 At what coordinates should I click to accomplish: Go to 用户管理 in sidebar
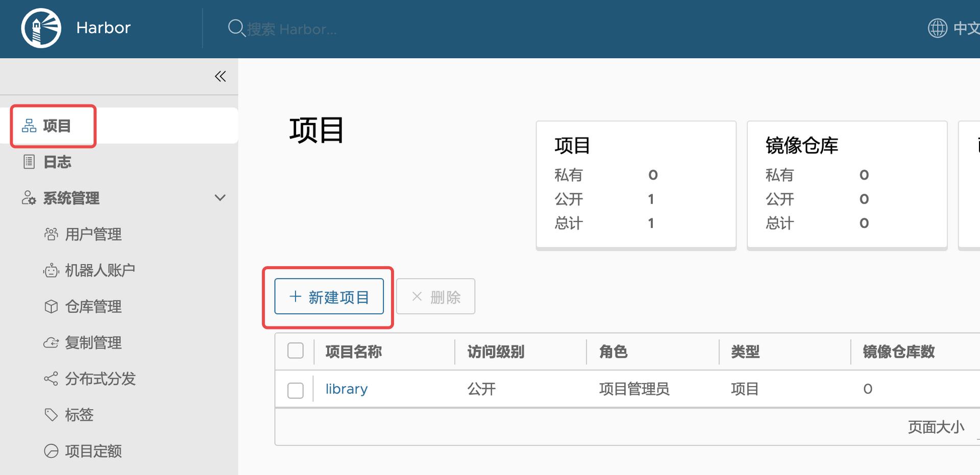[x=93, y=235]
